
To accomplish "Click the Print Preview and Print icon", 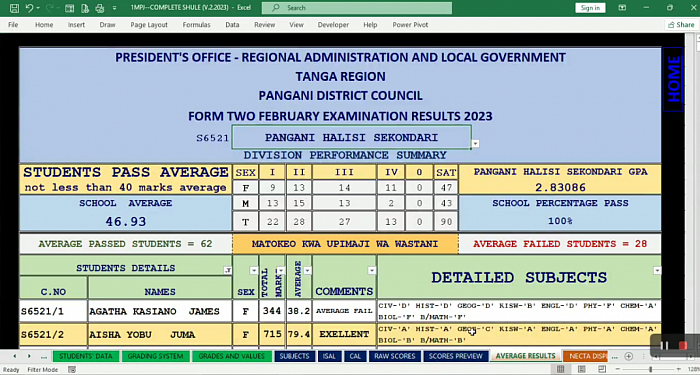I will [x=100, y=8].
